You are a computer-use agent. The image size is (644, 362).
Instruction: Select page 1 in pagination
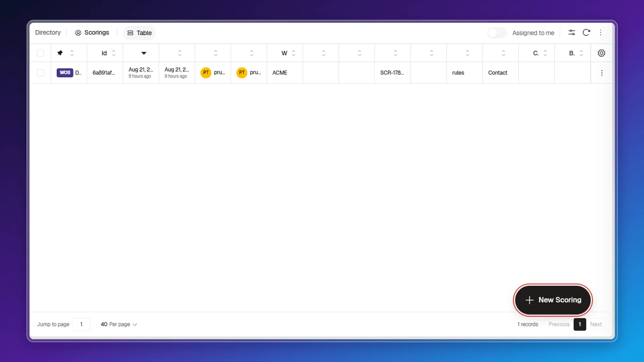coord(580,324)
